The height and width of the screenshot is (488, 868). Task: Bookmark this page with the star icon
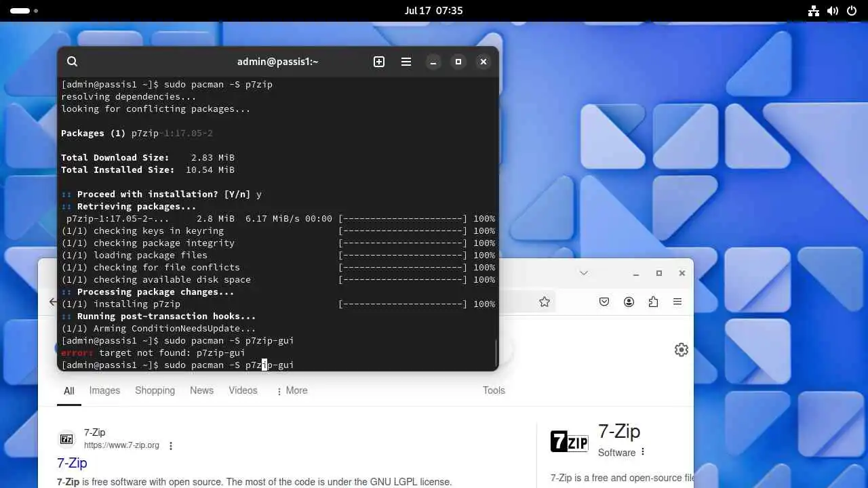coord(545,302)
